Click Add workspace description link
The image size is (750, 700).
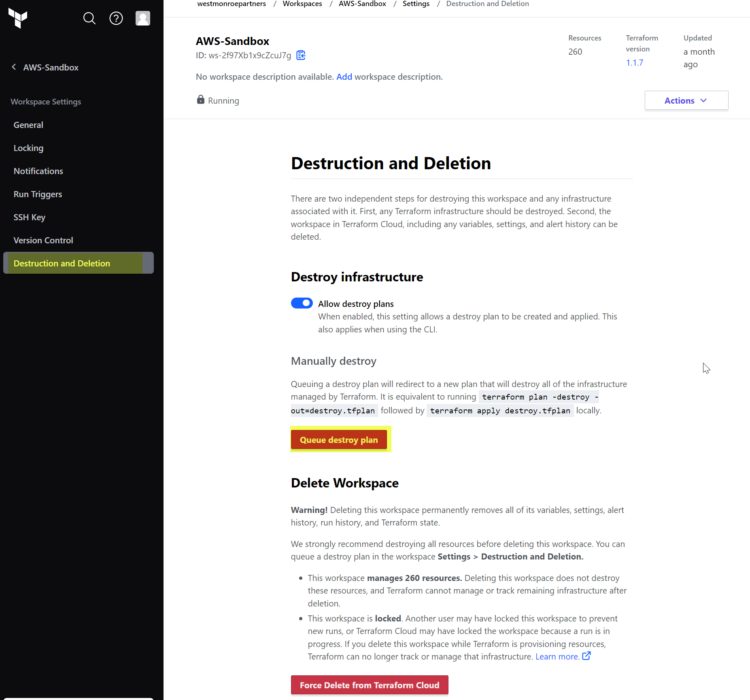point(344,77)
